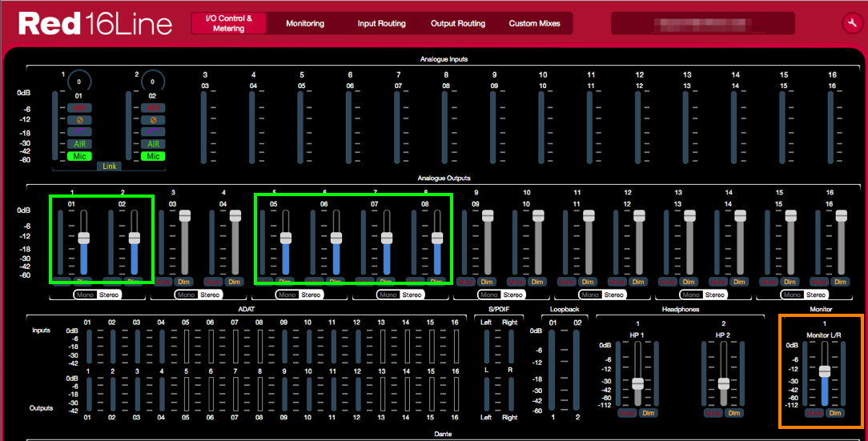Set analogue outputs 3-4 to Mono
Viewport: 868px width, 441px height.
pyautogui.click(x=186, y=295)
